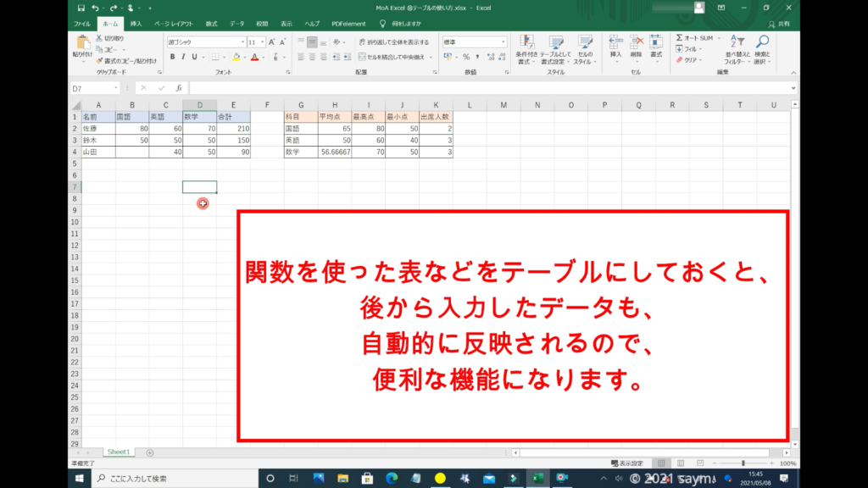The width and height of the screenshot is (868, 488).
Task: Expand the font size dropdown
Action: [x=263, y=42]
